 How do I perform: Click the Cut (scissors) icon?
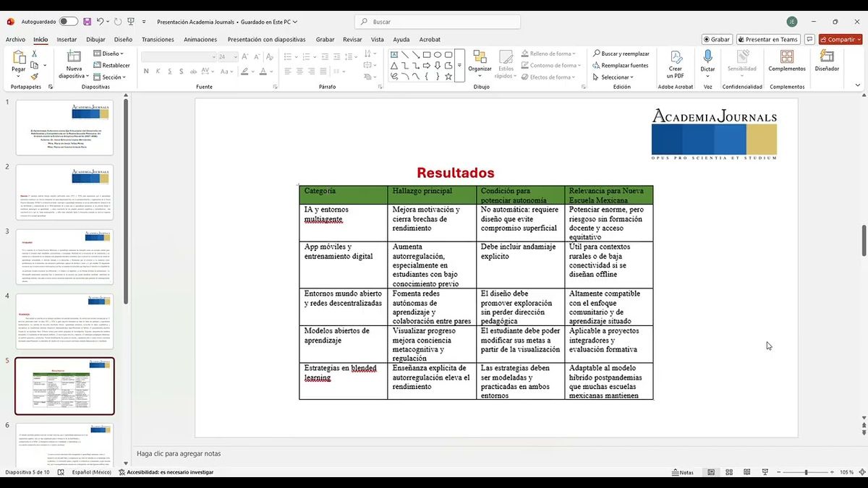(x=34, y=54)
